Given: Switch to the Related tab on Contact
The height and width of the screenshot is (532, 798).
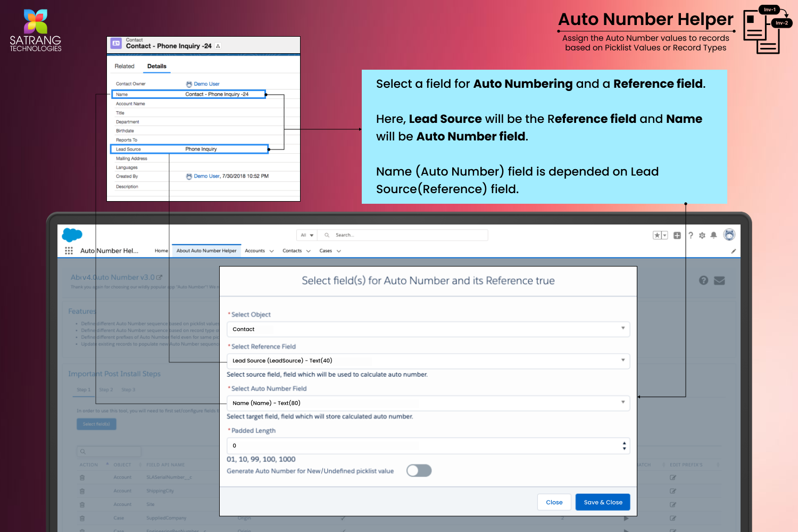Looking at the screenshot, I should pyautogui.click(x=124, y=66).
